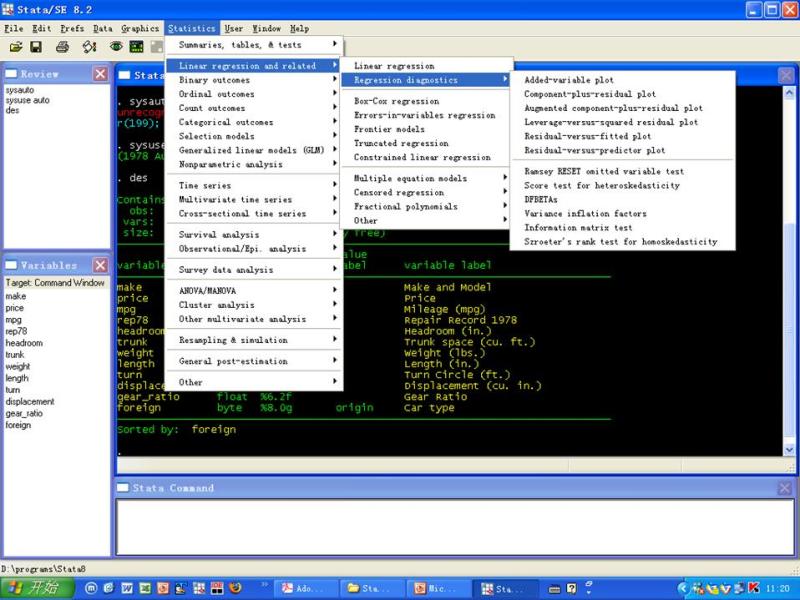
Task: Select Score test for heteroskedasticity
Action: coord(622,186)
